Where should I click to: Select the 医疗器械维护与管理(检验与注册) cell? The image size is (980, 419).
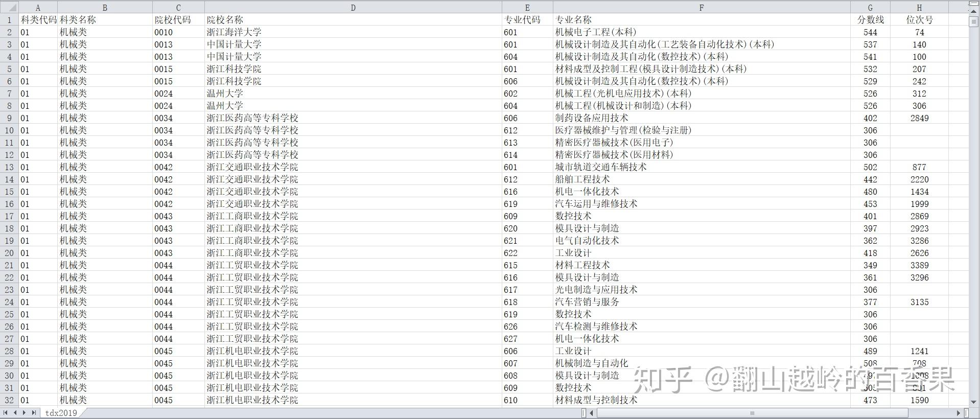(702, 130)
